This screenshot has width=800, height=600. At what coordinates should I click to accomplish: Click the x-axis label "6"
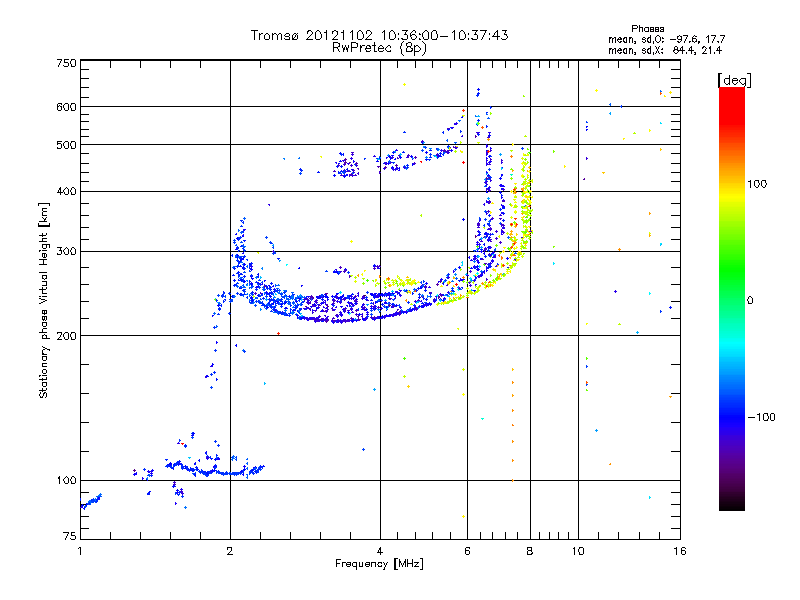coord(467,551)
